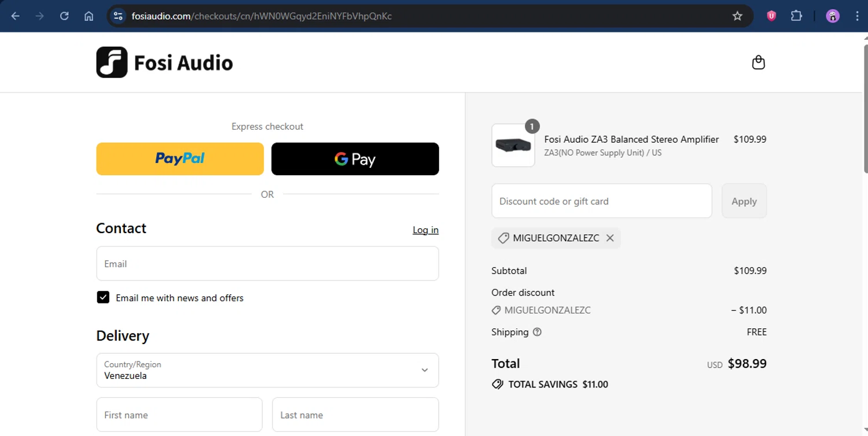Image resolution: width=868 pixels, height=436 pixels.
Task: Click the TOTAL SAVINGS $11.00 text
Action: (558, 384)
